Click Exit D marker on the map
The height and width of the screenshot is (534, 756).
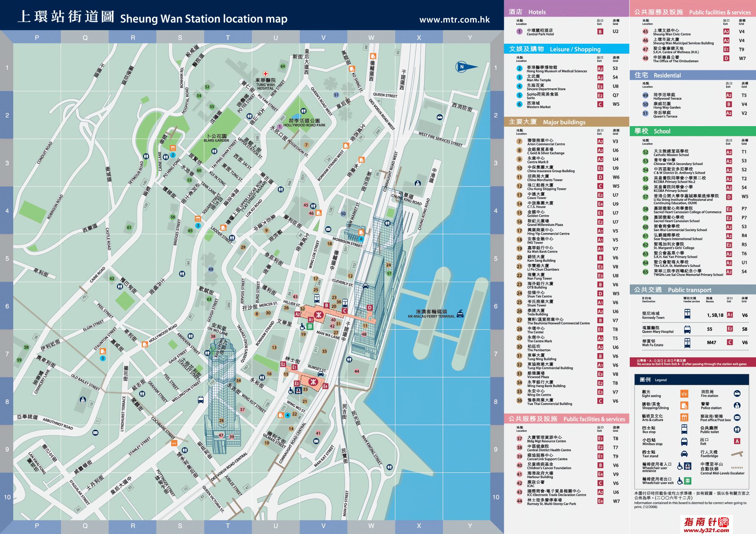coord(369,307)
